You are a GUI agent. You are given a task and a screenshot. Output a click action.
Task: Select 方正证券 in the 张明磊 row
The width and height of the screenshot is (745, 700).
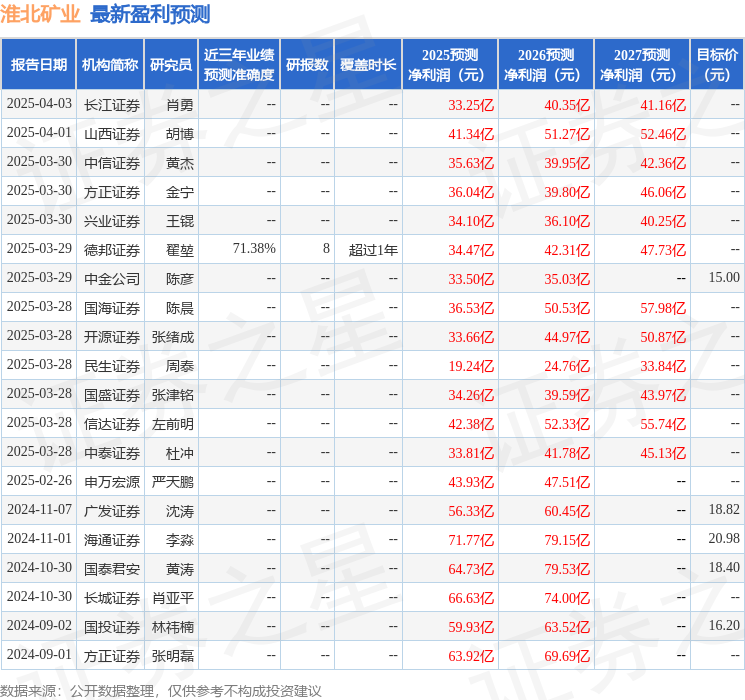click(x=112, y=656)
